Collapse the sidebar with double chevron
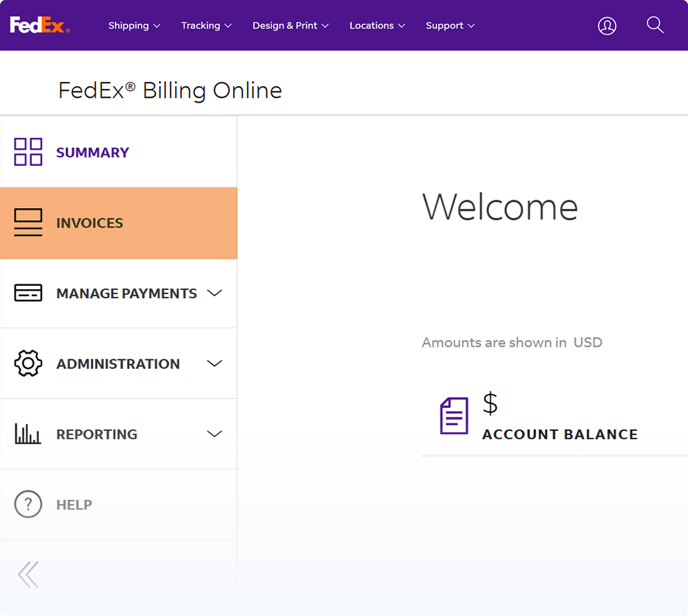Viewport: 688px width, 616px height. coord(28,574)
